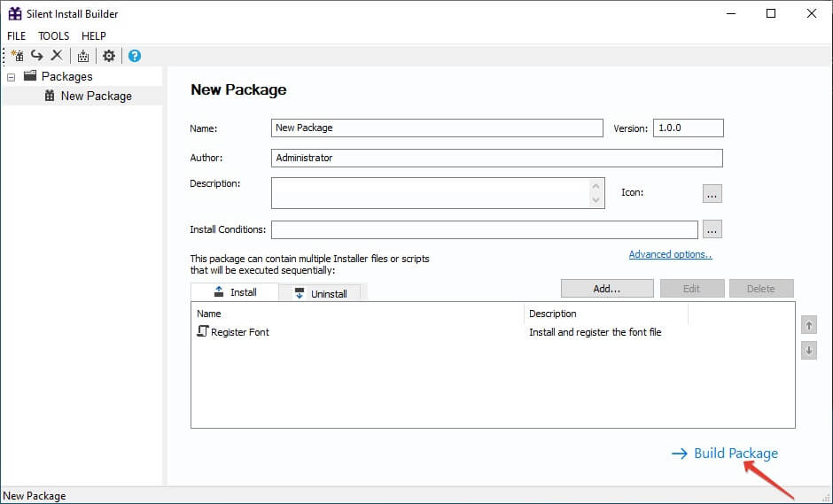Screen dimensions: 833x504
Task: Click the delete X toolbar icon
Action: pyautogui.click(x=57, y=55)
